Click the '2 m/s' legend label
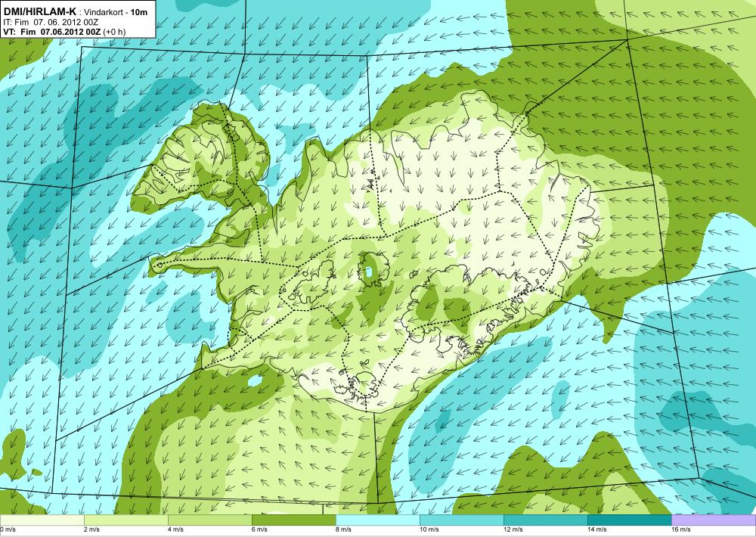 [x=91, y=529]
